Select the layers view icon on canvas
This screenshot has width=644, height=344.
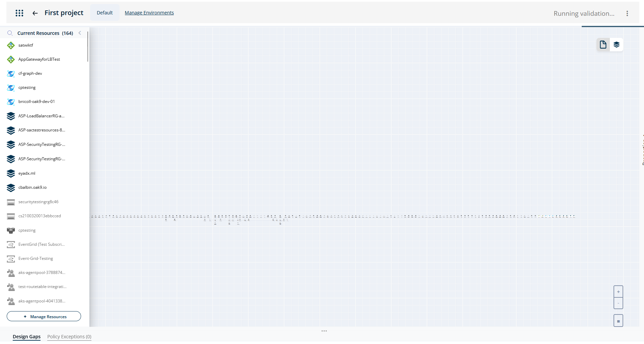pos(617,45)
